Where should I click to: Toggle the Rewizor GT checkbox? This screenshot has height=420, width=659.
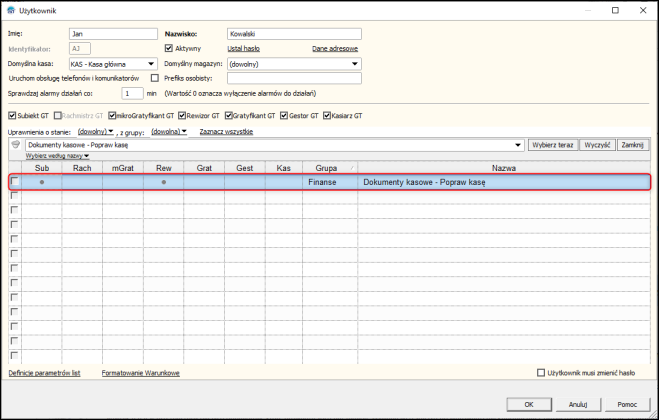(182, 115)
